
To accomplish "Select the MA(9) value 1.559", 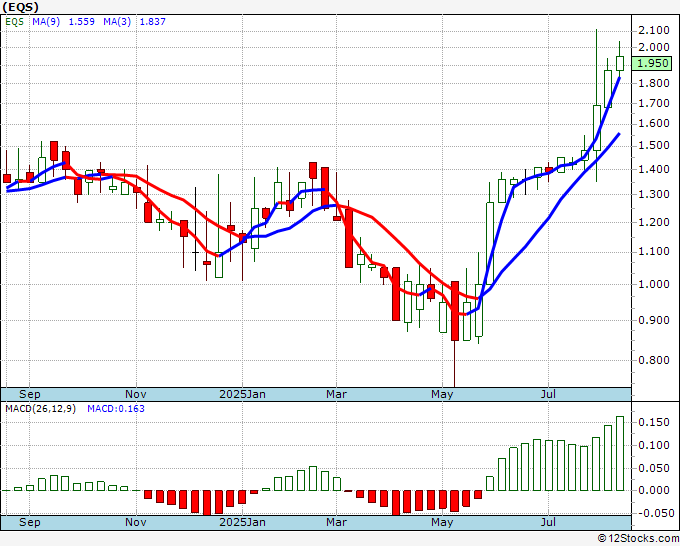I will click(x=82, y=22).
